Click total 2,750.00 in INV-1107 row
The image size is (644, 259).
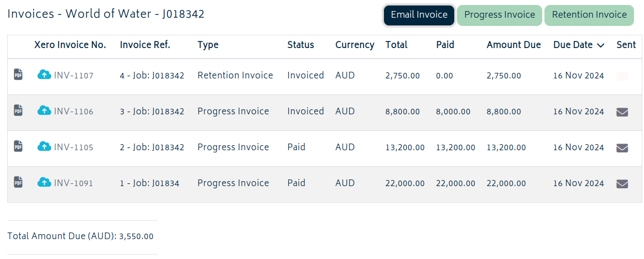tap(403, 76)
